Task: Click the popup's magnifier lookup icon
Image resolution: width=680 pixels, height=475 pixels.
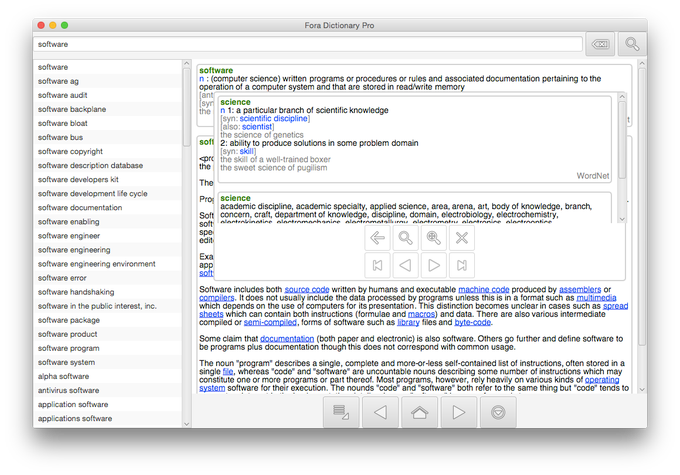Action: pos(405,238)
